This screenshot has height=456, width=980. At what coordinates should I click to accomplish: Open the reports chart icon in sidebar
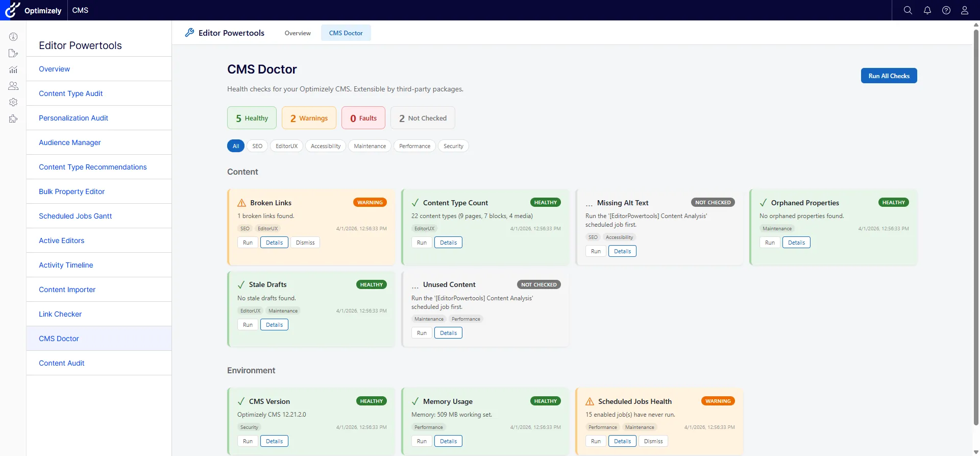click(x=13, y=69)
